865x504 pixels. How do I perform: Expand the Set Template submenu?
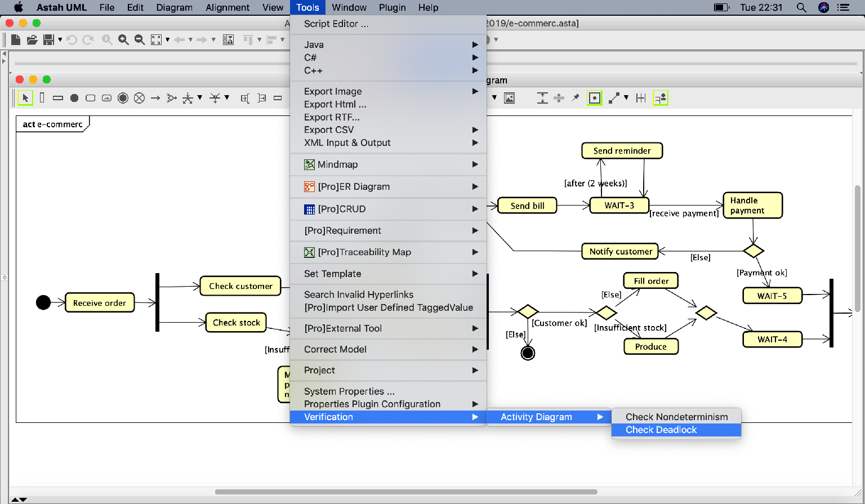[x=388, y=274]
